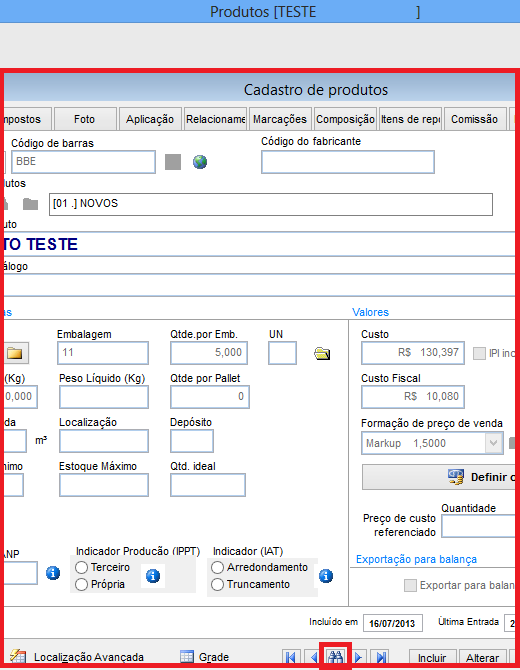
Task: Click the Definir button under Markup
Action: click(x=439, y=477)
